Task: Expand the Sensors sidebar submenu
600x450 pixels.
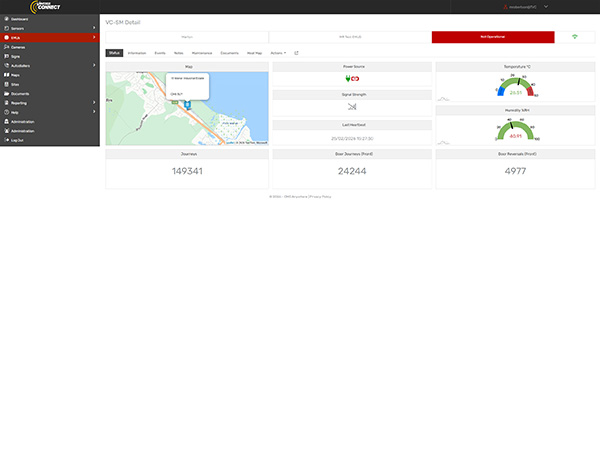Action: pyautogui.click(x=94, y=28)
